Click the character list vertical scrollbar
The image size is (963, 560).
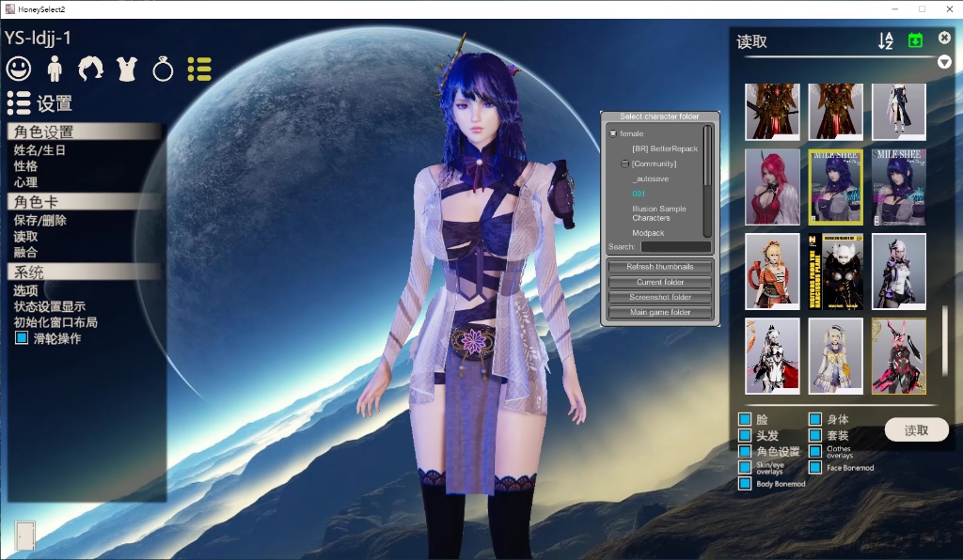pos(944,341)
